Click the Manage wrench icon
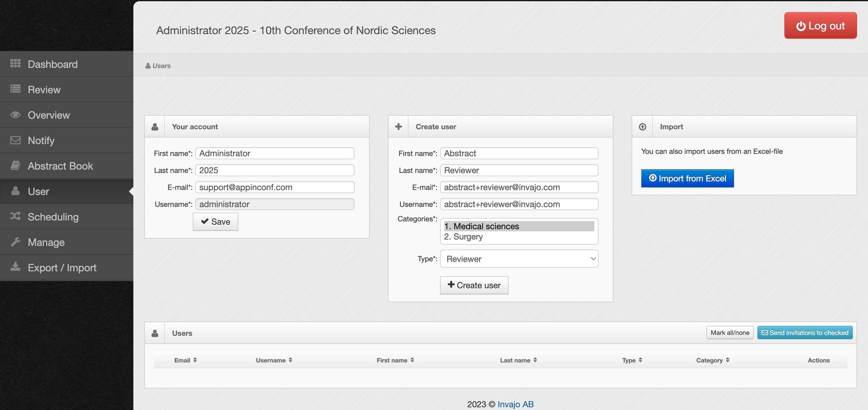This screenshot has height=410, width=868. (15, 242)
